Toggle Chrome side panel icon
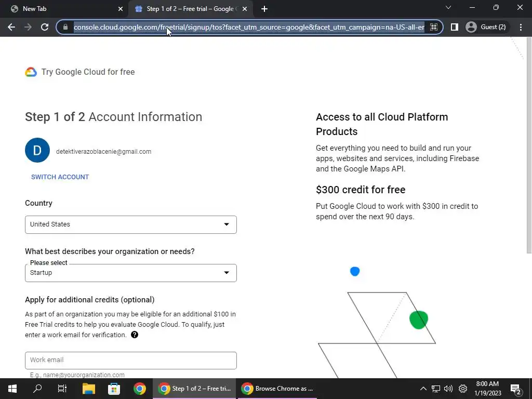 (x=454, y=27)
